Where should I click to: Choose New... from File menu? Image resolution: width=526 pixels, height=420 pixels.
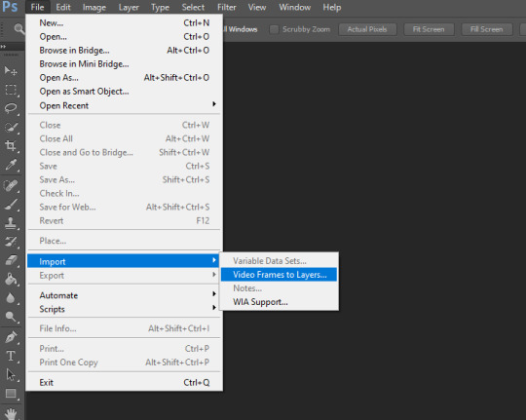(x=124, y=22)
